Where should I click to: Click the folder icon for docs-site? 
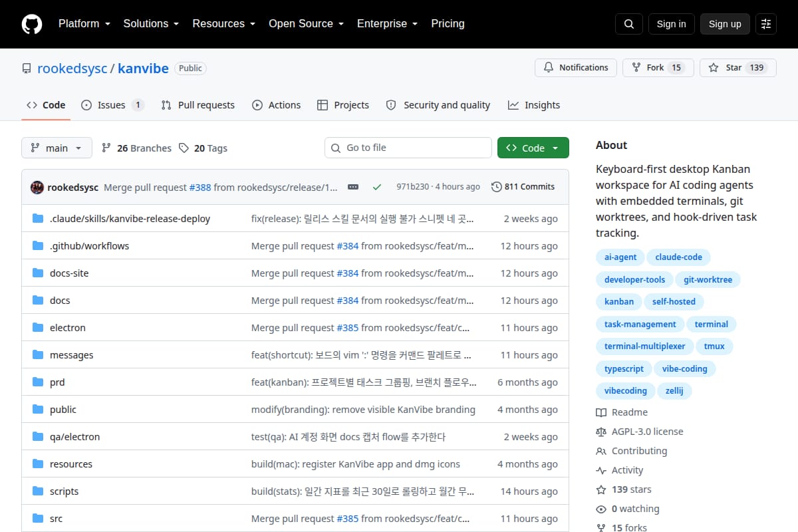tap(38, 273)
